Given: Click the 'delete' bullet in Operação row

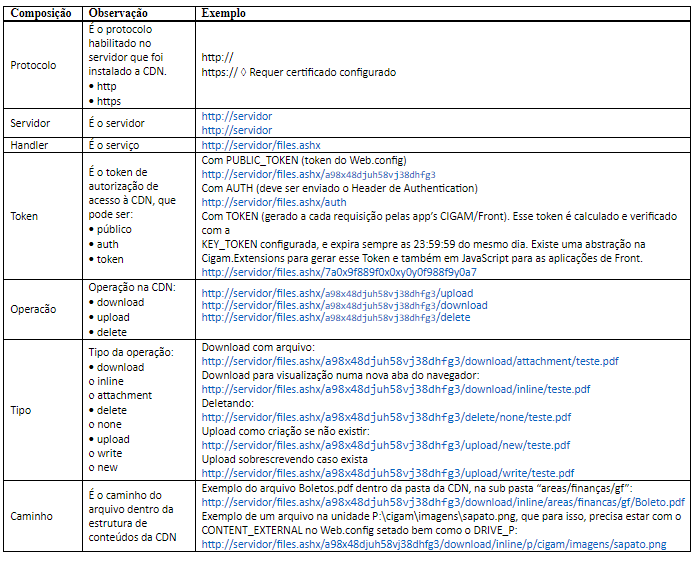Looking at the screenshot, I should click(x=108, y=332).
